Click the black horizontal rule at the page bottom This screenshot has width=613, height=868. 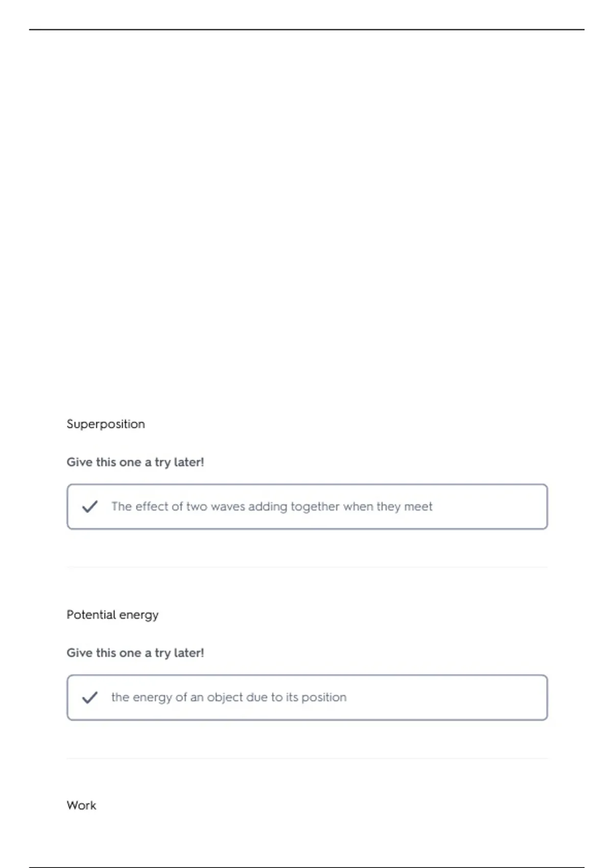(x=306, y=867)
